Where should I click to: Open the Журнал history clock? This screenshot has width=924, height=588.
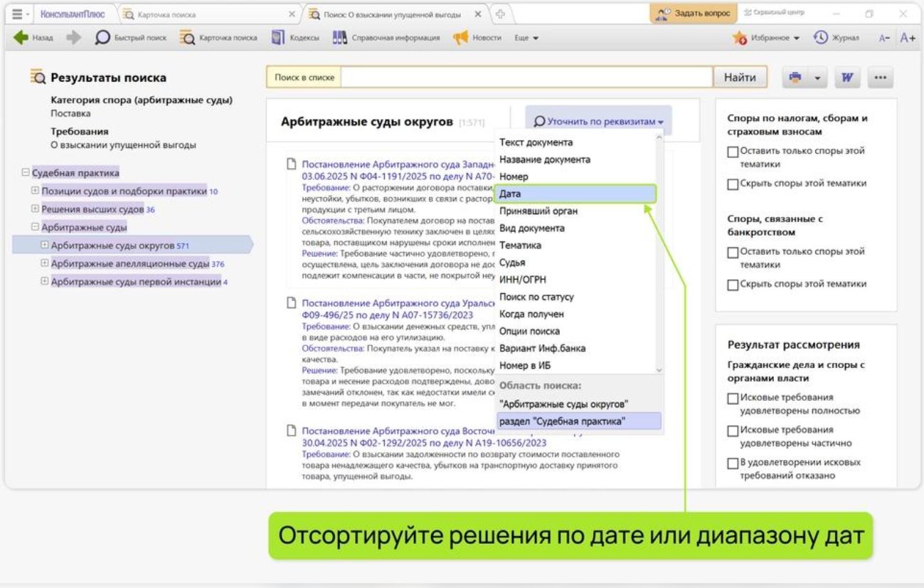(x=837, y=38)
